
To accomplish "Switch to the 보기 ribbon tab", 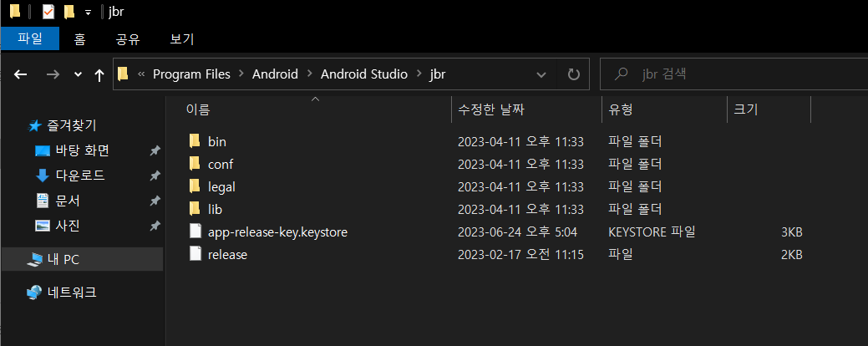I will click(x=182, y=38).
